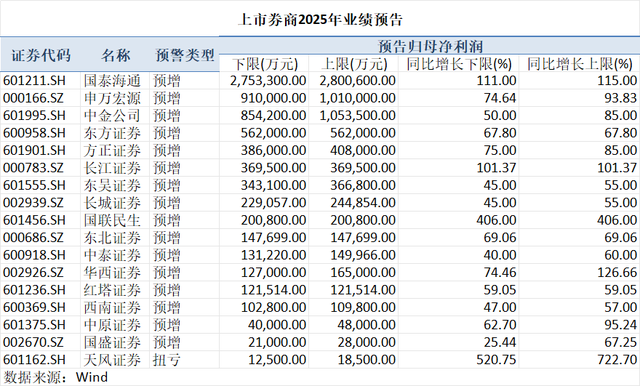Screen dimensions: 640x386
Task: Select the 预警类型 column header
Action: [185, 55]
